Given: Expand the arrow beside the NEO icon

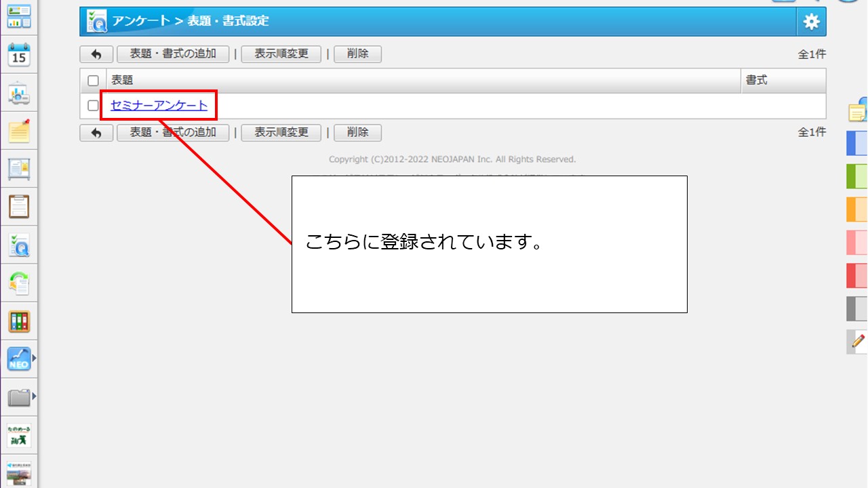Looking at the screenshot, I should point(34,357).
